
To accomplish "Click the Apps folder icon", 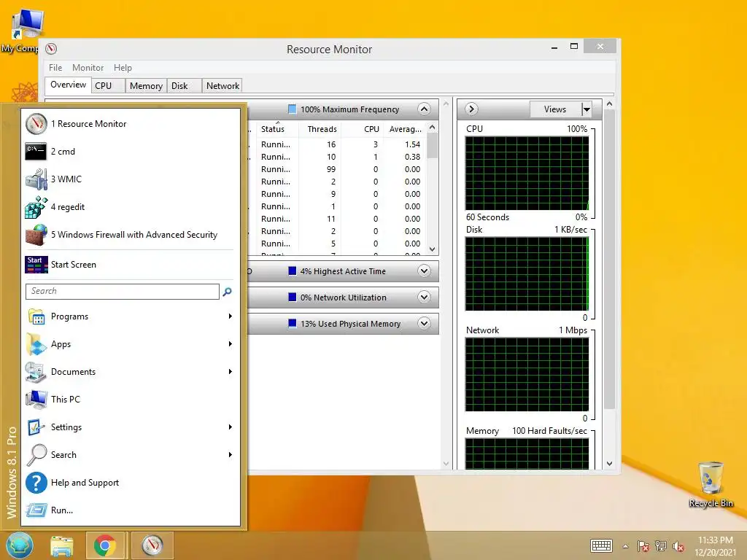I will pos(36,344).
